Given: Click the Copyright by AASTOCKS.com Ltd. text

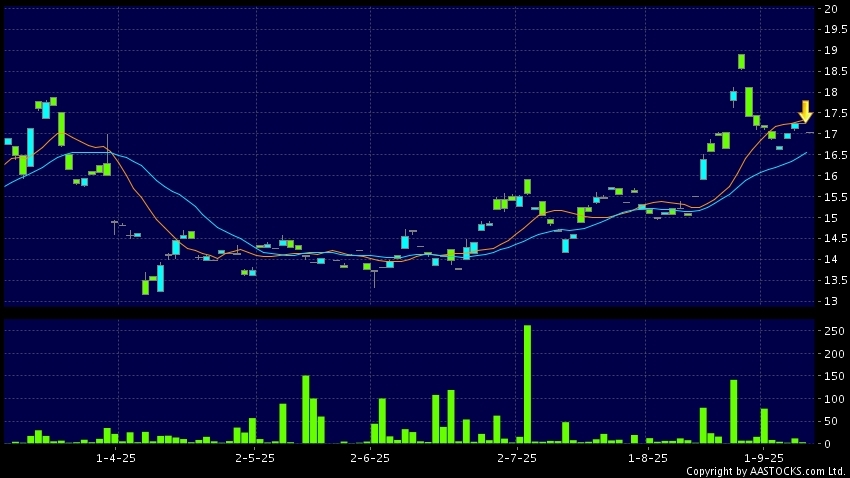Looking at the screenshot, I should pos(765,471).
